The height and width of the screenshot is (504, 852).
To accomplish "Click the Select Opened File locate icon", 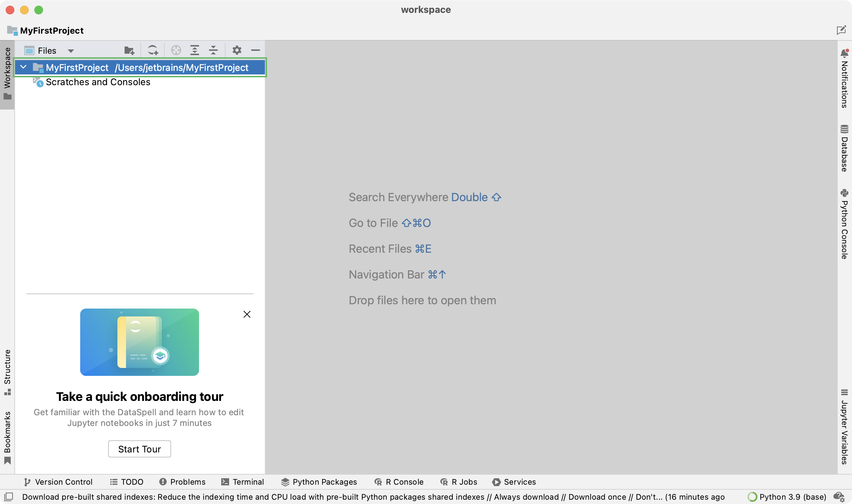I will [176, 50].
